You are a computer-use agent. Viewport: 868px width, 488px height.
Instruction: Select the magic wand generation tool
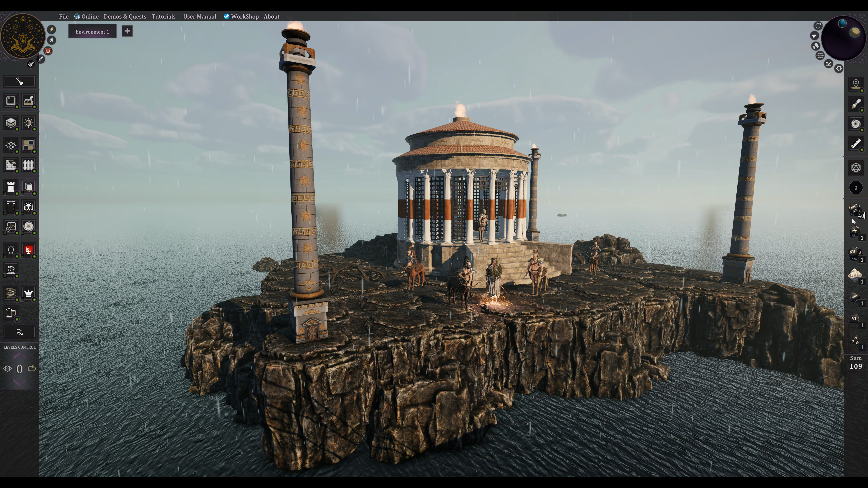(x=19, y=81)
